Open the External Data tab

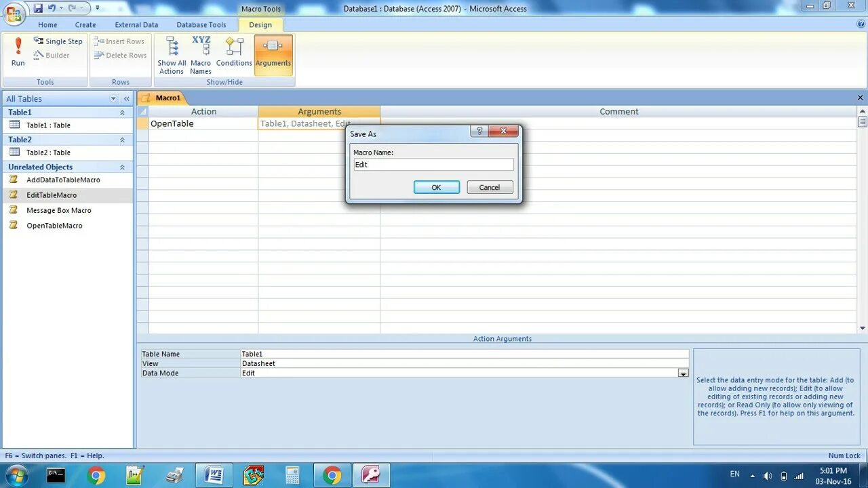(136, 25)
